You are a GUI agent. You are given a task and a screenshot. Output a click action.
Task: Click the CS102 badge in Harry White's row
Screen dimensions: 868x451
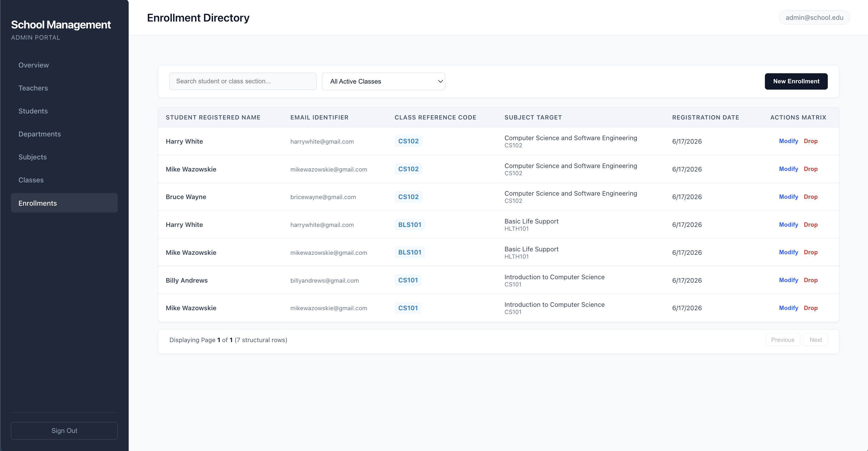click(408, 141)
